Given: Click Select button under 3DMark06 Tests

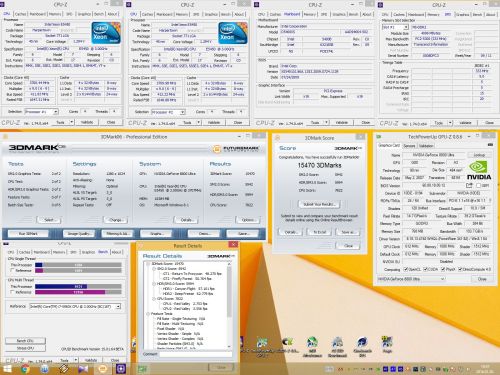Looking at the screenshot, I should [x=49, y=220].
